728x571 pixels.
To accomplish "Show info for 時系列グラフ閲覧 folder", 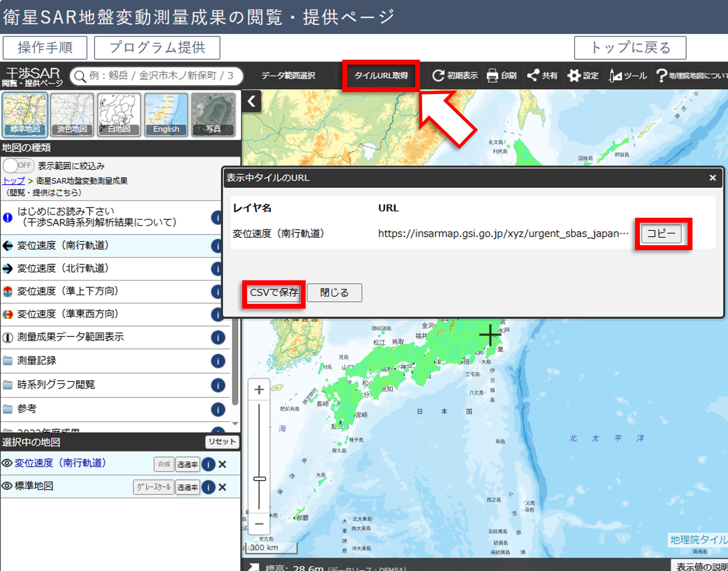I will point(218,386).
